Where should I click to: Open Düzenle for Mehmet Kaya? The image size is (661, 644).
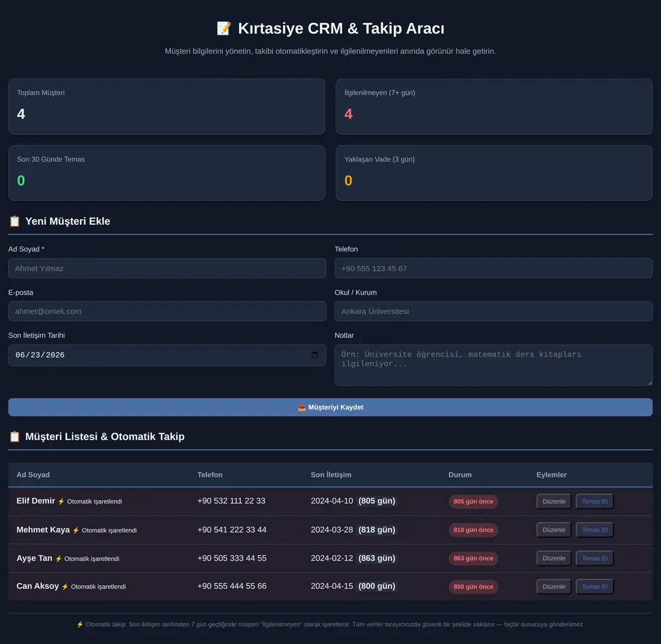[x=554, y=530]
